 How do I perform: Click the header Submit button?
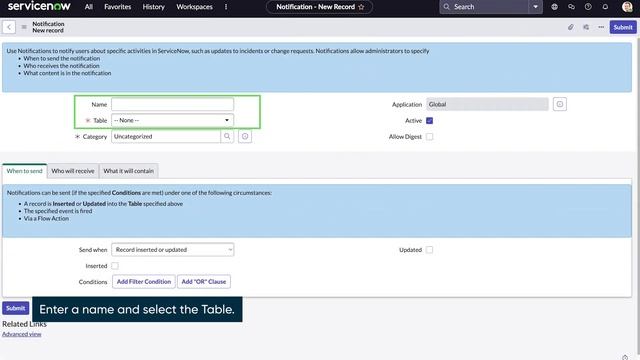tap(623, 27)
